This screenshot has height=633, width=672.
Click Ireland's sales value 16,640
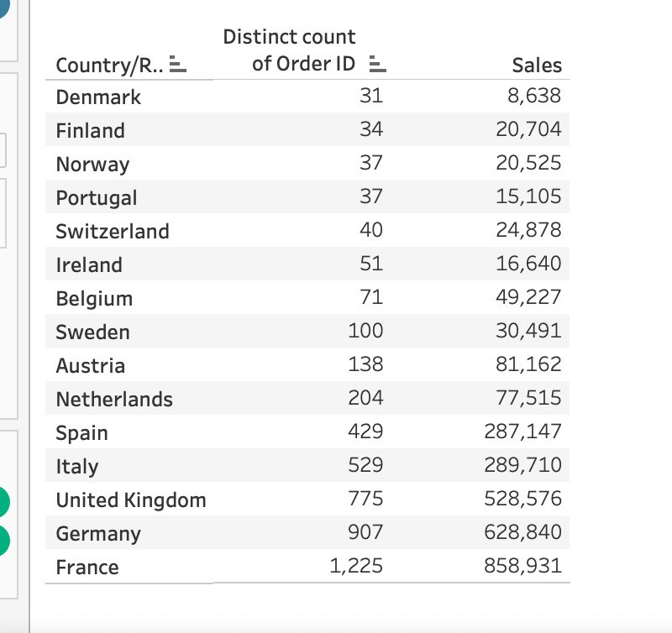(x=528, y=264)
